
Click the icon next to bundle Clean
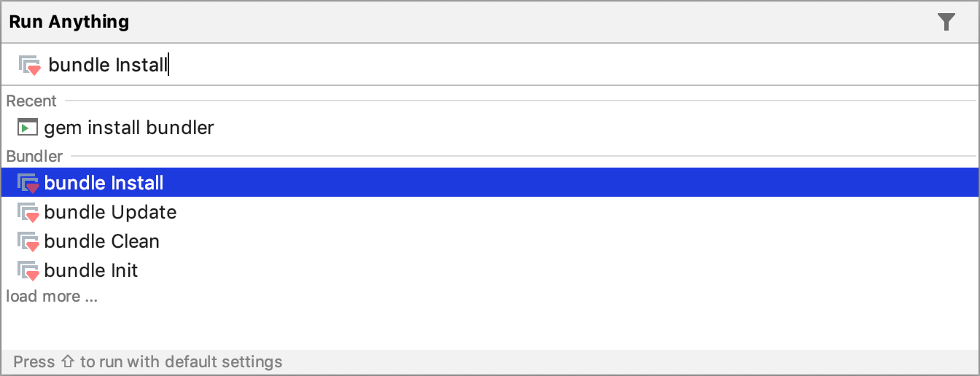point(28,242)
